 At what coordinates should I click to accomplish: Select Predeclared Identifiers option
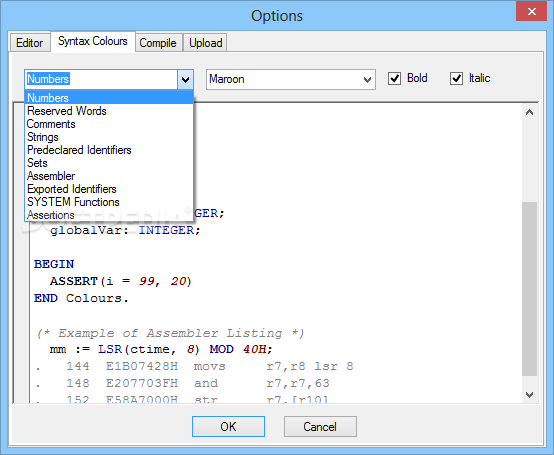[x=109, y=150]
